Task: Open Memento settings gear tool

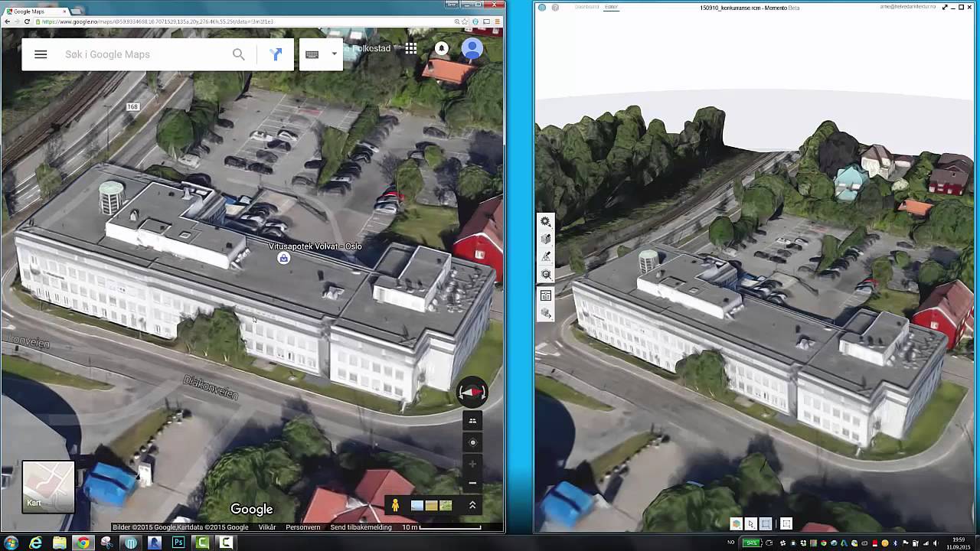Action: tap(546, 221)
